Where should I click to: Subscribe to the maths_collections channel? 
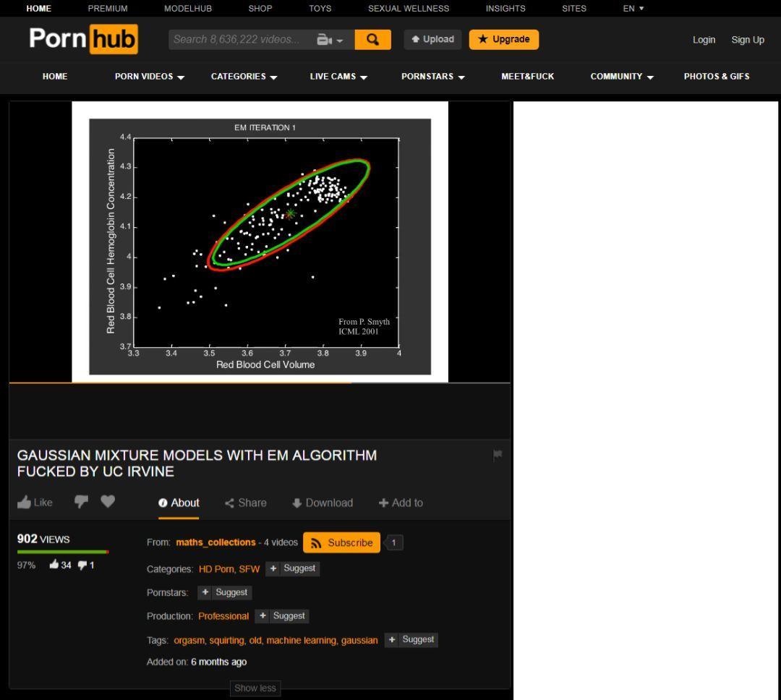341,542
